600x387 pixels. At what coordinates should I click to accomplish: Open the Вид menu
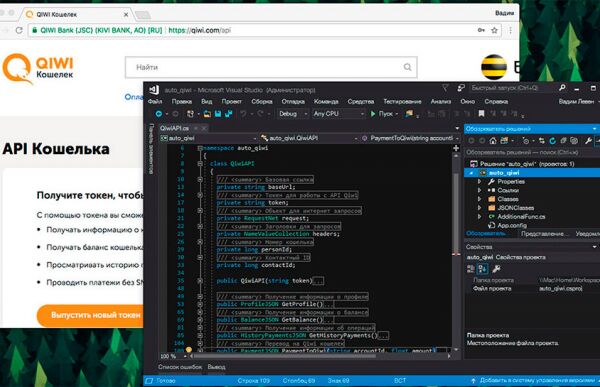coord(207,101)
